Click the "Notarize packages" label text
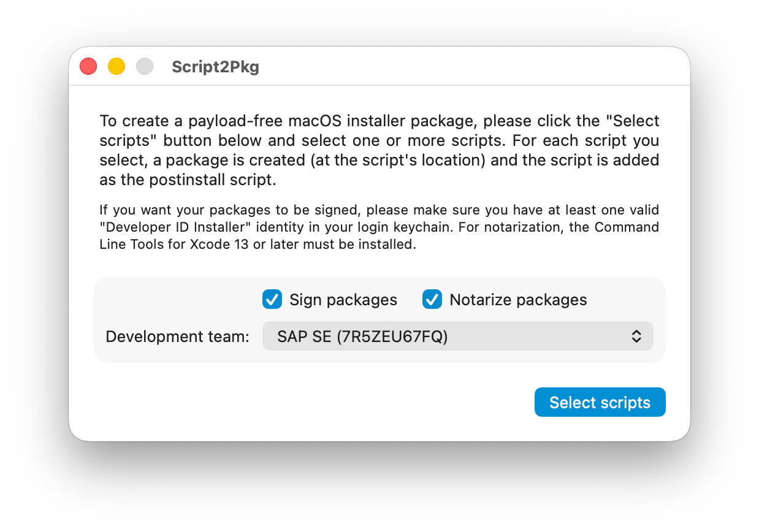The width and height of the screenshot is (759, 532). tap(518, 300)
